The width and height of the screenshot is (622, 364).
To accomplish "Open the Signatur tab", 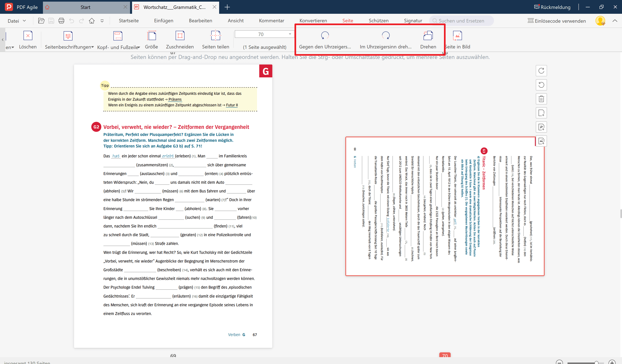I will tap(413, 21).
